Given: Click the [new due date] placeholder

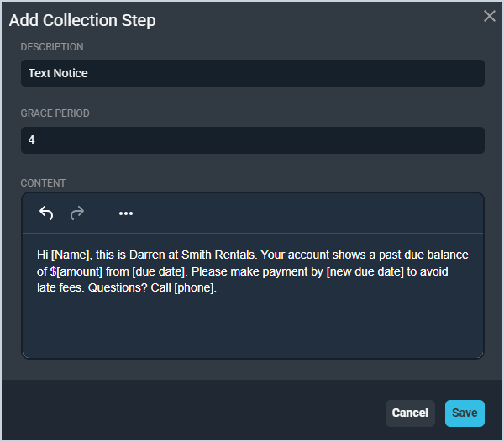Looking at the screenshot, I should coord(375,271).
